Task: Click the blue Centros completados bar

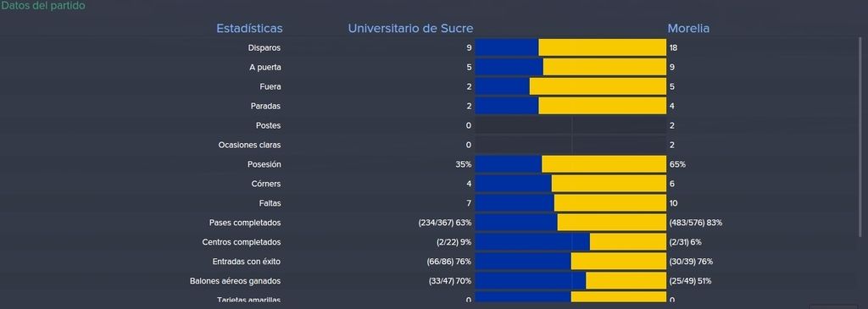Action: tap(532, 241)
